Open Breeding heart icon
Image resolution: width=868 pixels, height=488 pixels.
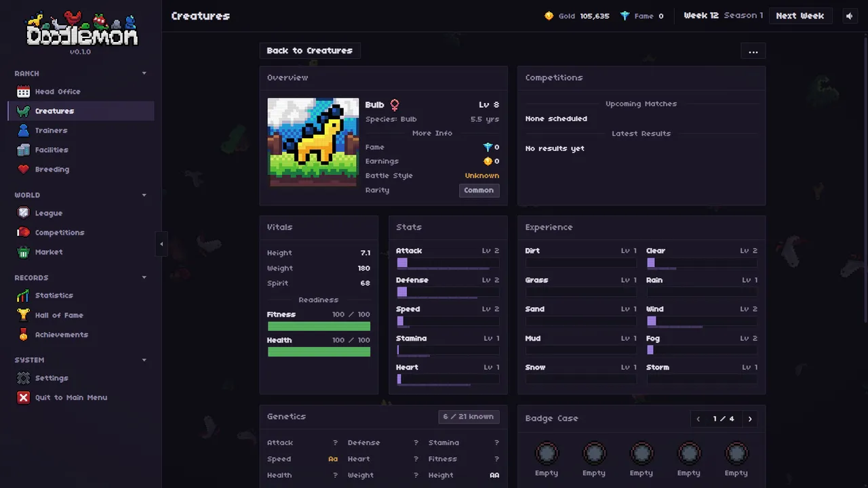[24, 169]
